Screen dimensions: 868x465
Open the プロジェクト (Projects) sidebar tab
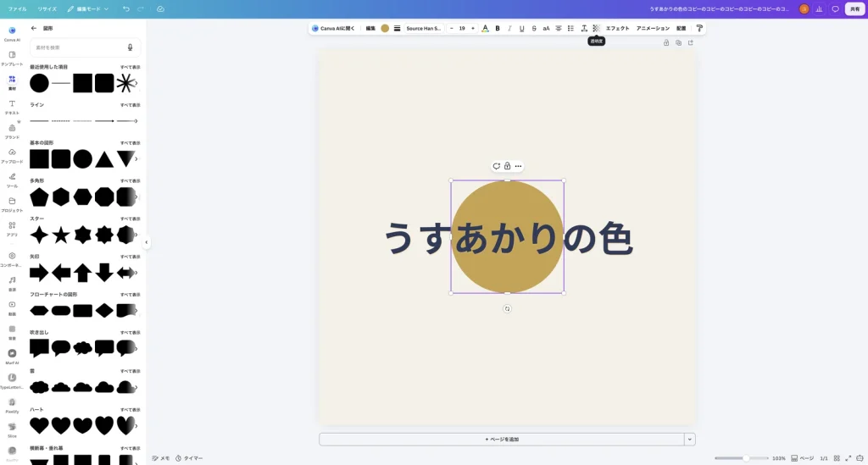[12, 204]
